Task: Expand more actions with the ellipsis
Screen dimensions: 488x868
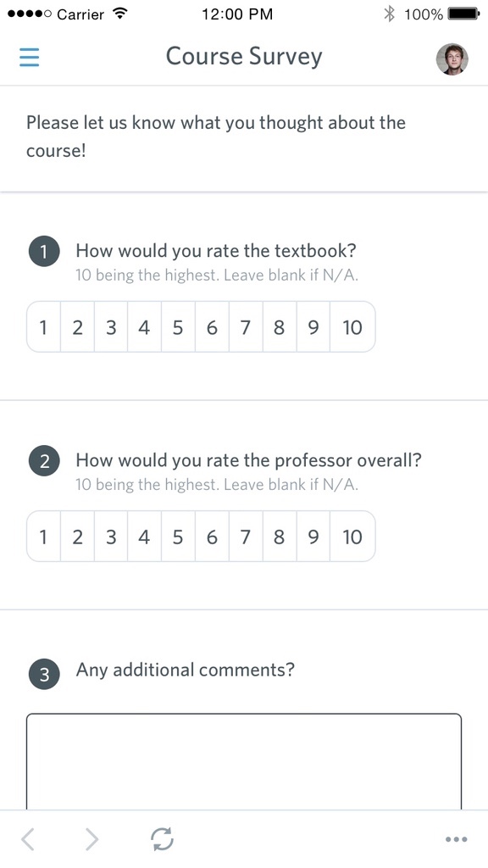Action: tap(456, 838)
